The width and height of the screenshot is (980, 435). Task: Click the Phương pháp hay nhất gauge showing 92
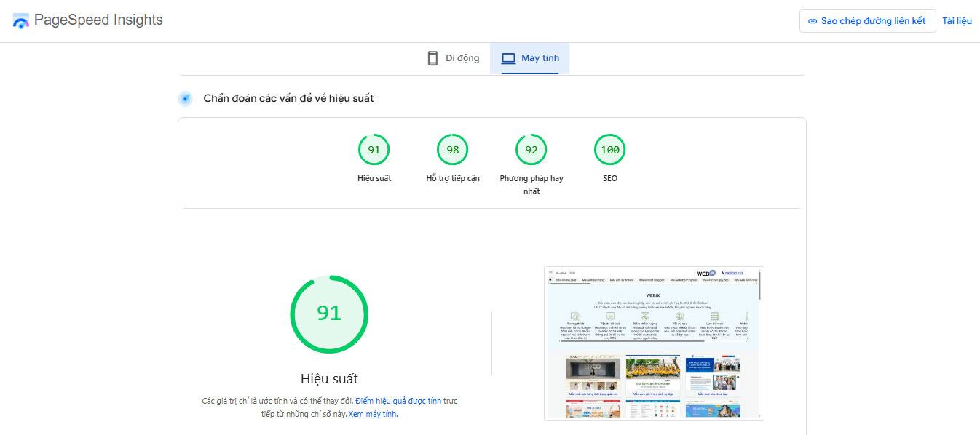(x=531, y=149)
